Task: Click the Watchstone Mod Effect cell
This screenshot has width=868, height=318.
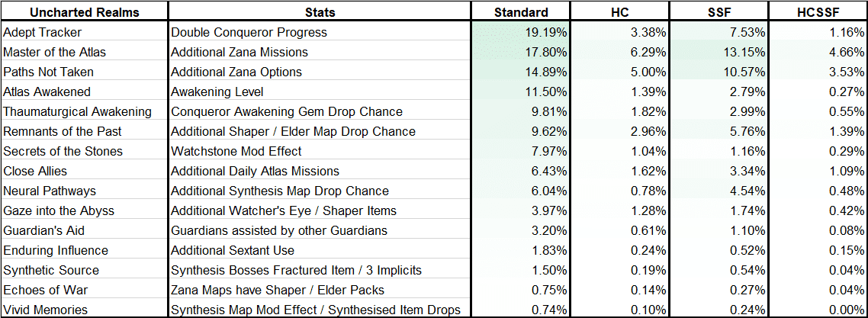Action: pyautogui.click(x=320, y=151)
